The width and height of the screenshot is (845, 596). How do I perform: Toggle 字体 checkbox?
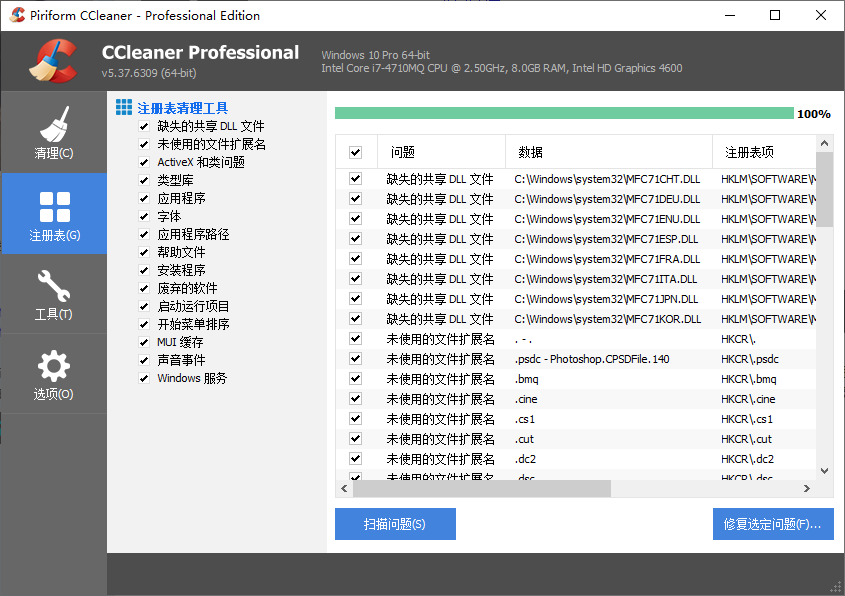coord(144,217)
